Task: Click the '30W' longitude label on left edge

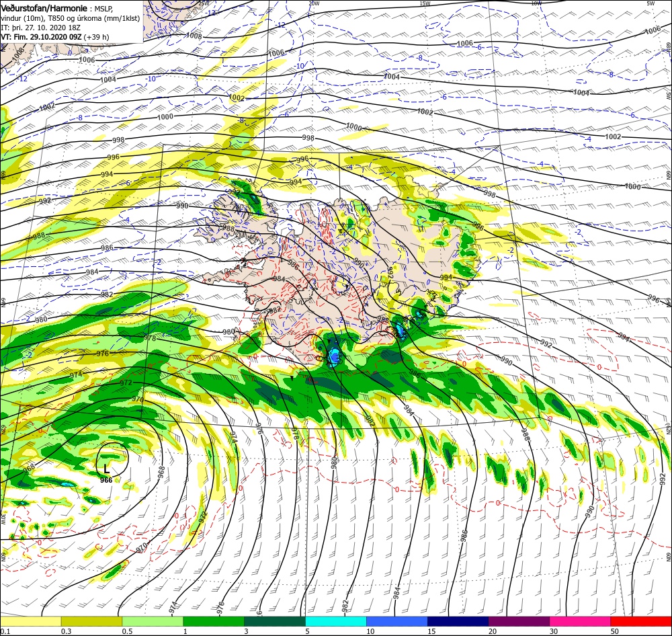Action: [x=3, y=519]
